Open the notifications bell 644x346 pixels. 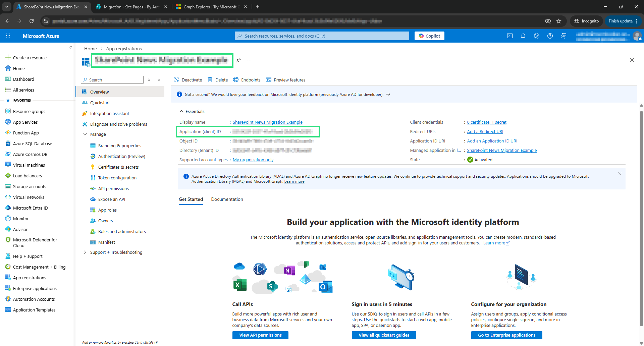523,36
